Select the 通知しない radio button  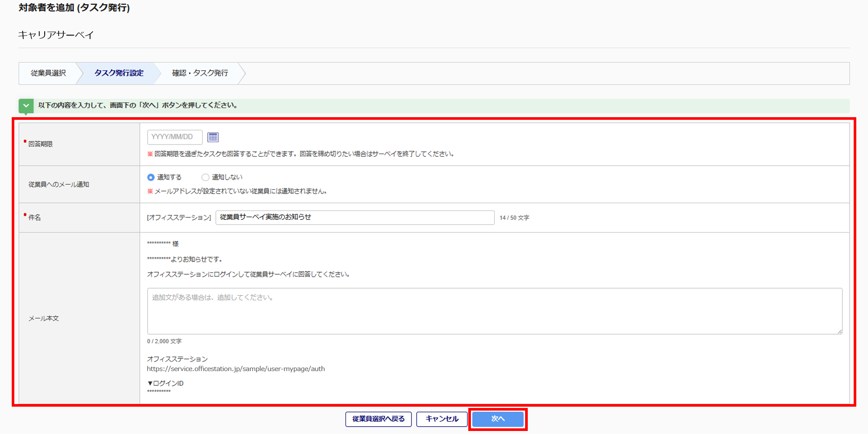point(205,177)
